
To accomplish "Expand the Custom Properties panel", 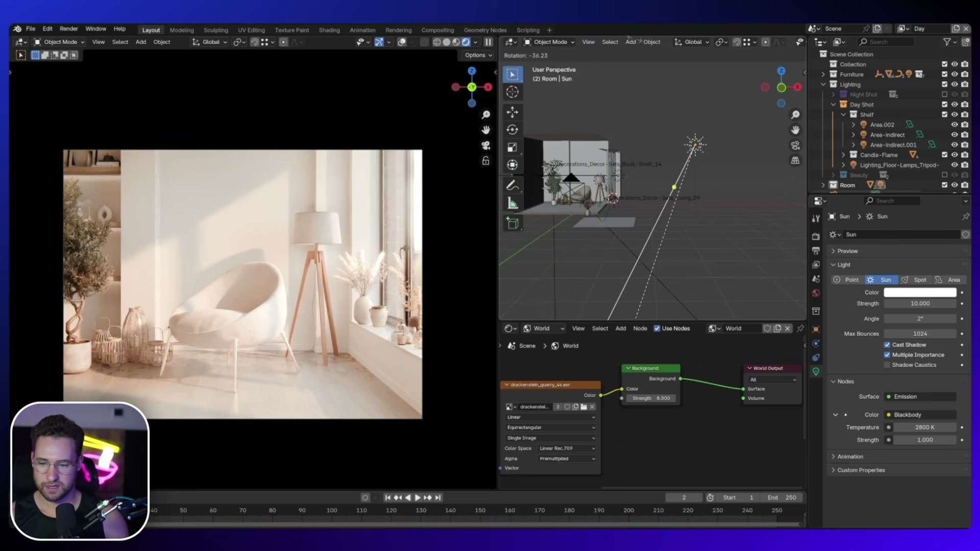I will pyautogui.click(x=833, y=470).
